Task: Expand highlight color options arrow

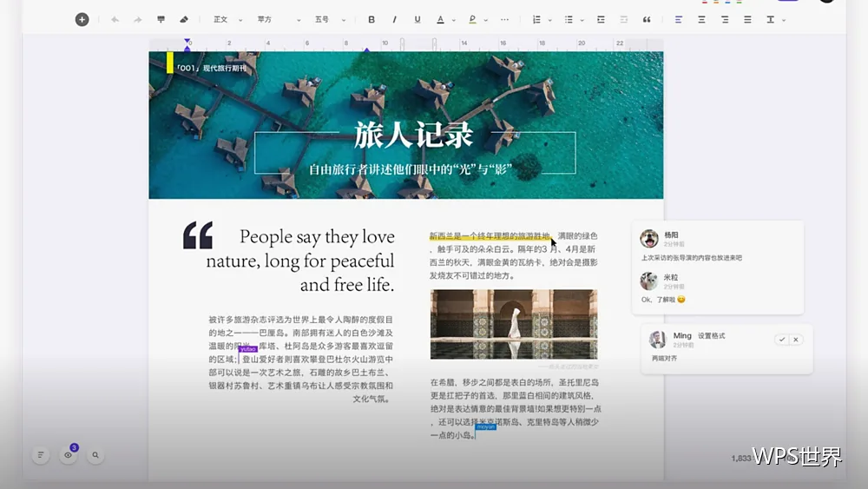Action: pyautogui.click(x=485, y=20)
